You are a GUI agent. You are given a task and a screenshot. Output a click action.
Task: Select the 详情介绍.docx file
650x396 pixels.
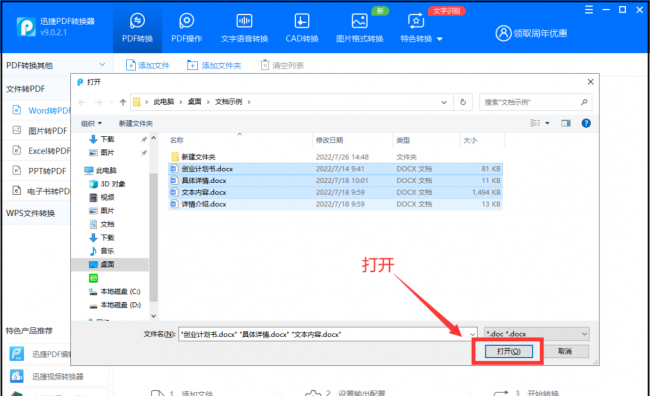[x=335, y=204]
